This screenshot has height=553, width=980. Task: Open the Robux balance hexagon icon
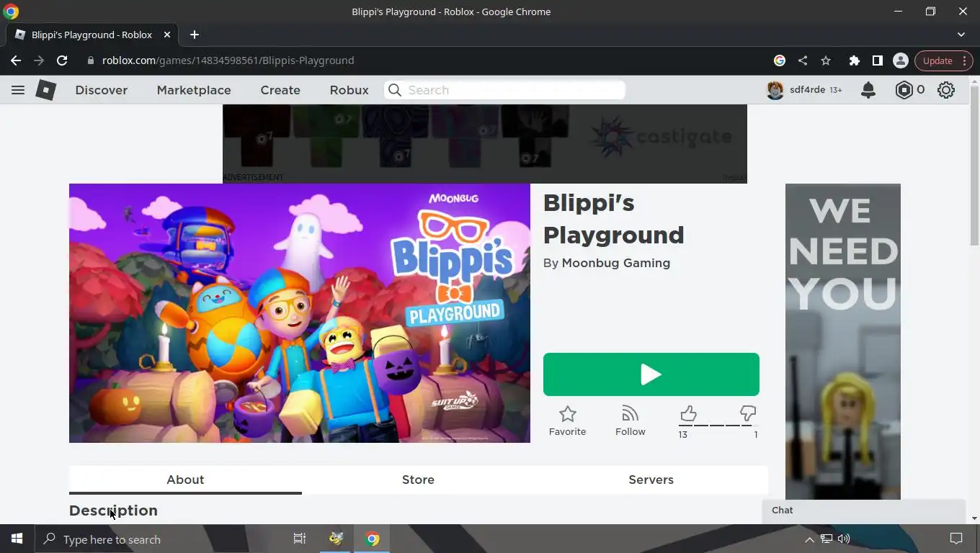(x=904, y=90)
